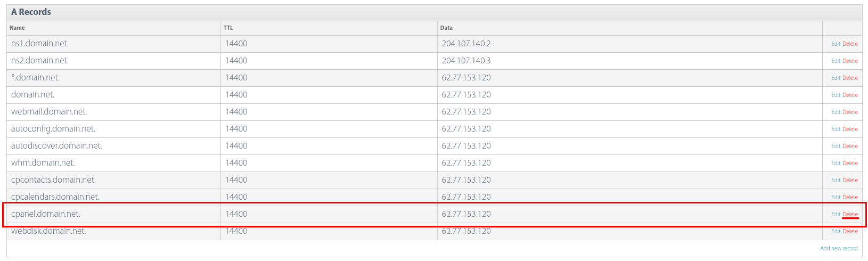Click the Data value for cpanel.domain.net.
Image resolution: width=868 pixels, height=261 pixels.
466,214
